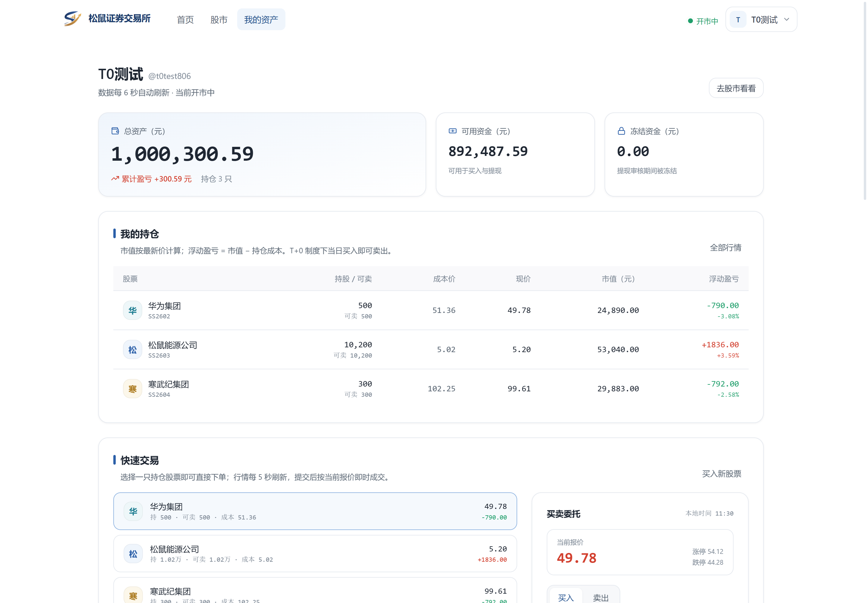Screen dimensions: 868x603
Task: Open the 首页 navigation tab
Action: [185, 20]
